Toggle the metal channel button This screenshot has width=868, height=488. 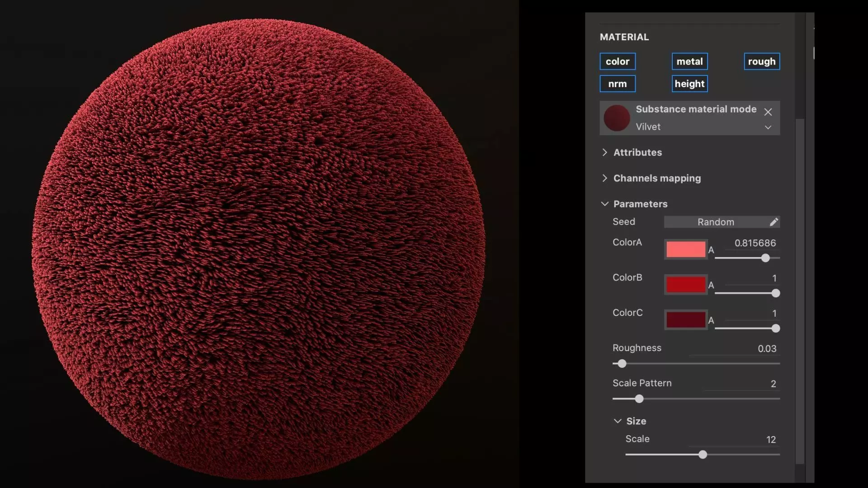[x=689, y=61]
